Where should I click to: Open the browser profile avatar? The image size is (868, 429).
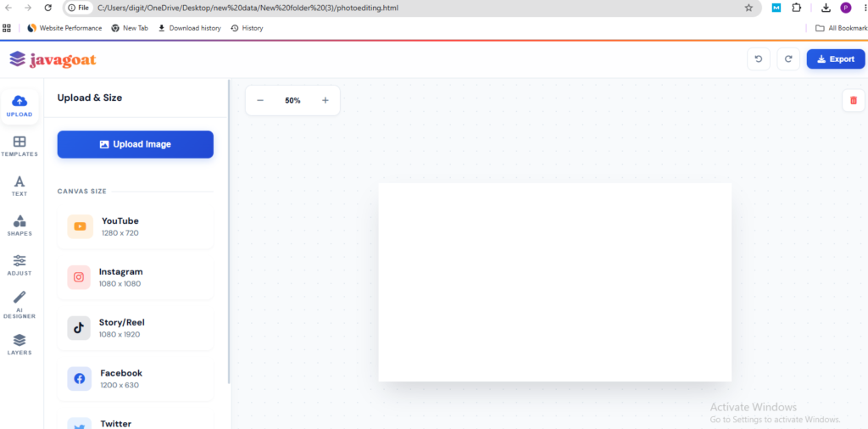tap(845, 8)
